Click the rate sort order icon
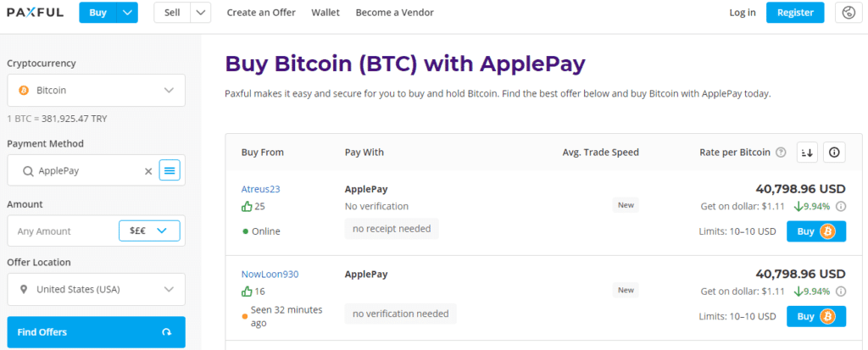868x350 pixels. 807,153
